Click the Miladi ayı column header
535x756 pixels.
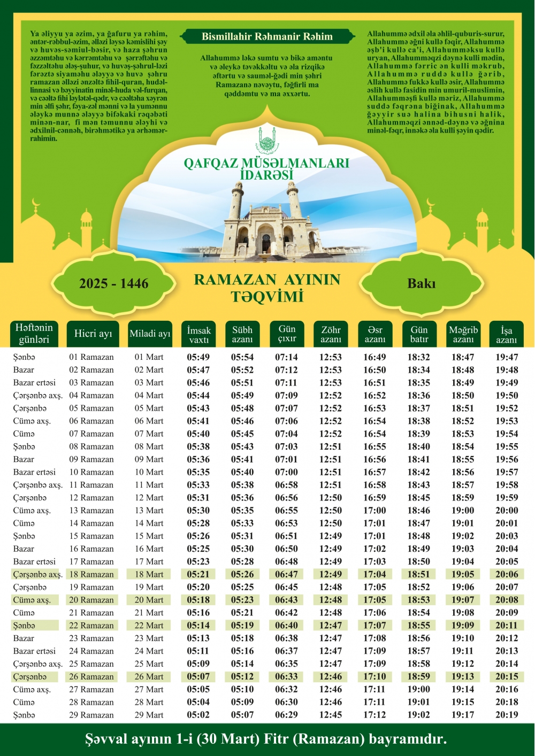click(x=150, y=334)
